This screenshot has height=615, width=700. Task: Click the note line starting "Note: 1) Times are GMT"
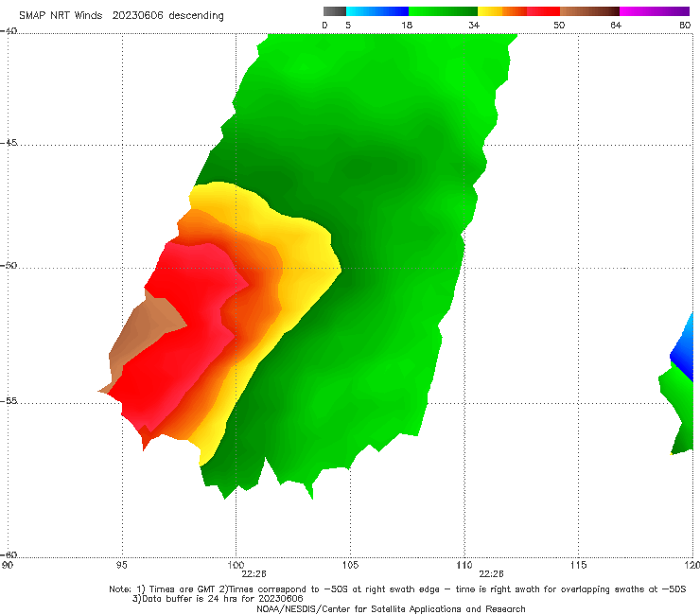(397, 589)
